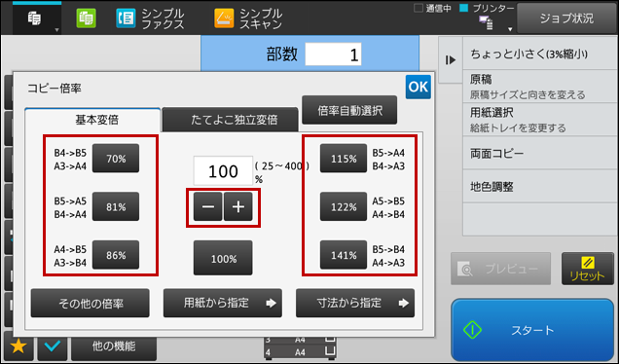
Task: Switch to 基本変倍 tab
Action: click(92, 120)
